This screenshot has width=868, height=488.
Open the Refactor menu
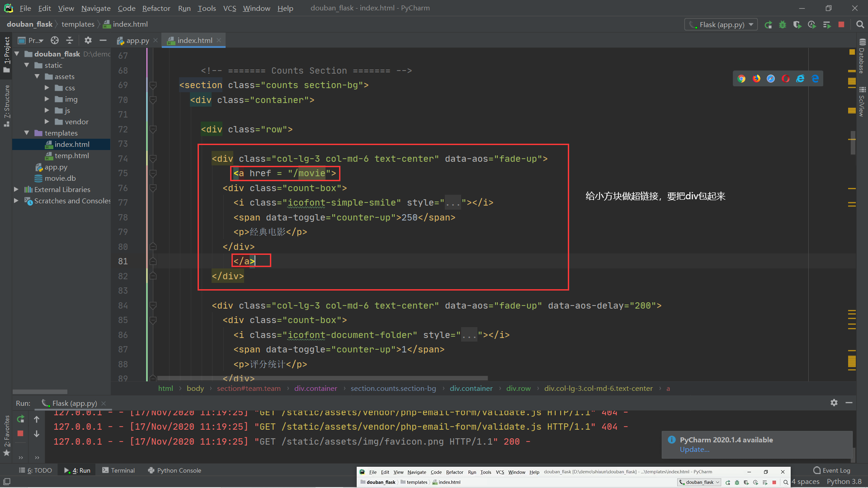[156, 8]
